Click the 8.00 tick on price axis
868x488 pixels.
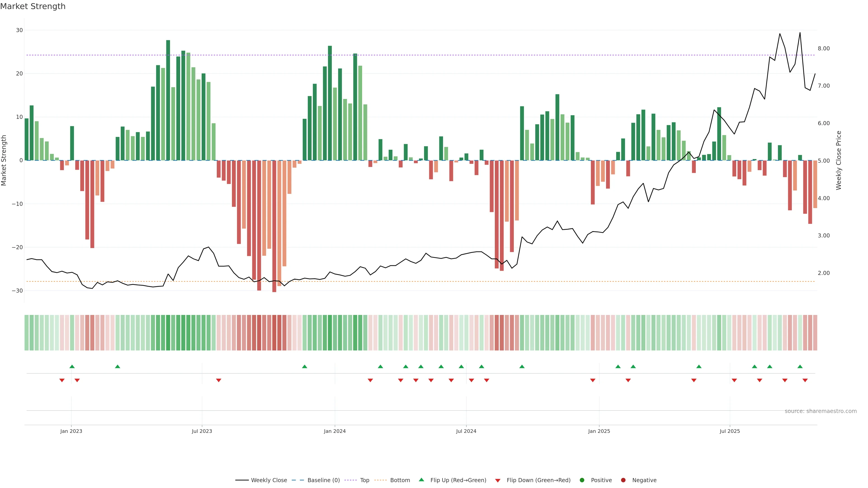coord(823,49)
